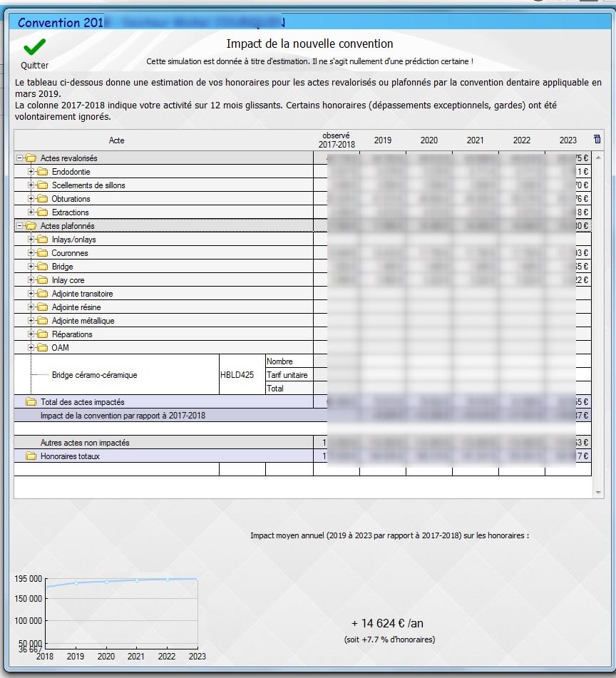Click the 2019 data point on chart
Viewport: 616px width, 678px height.
tap(76, 583)
